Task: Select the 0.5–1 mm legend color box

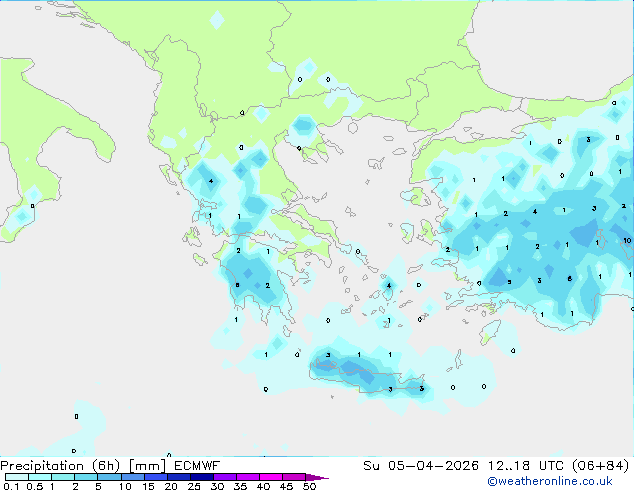Action: click(40, 477)
